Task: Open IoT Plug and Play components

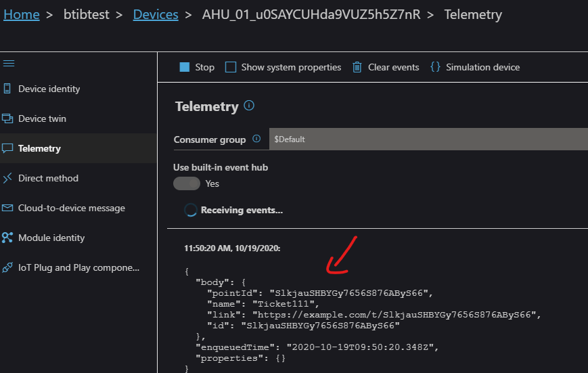Action: (x=78, y=267)
